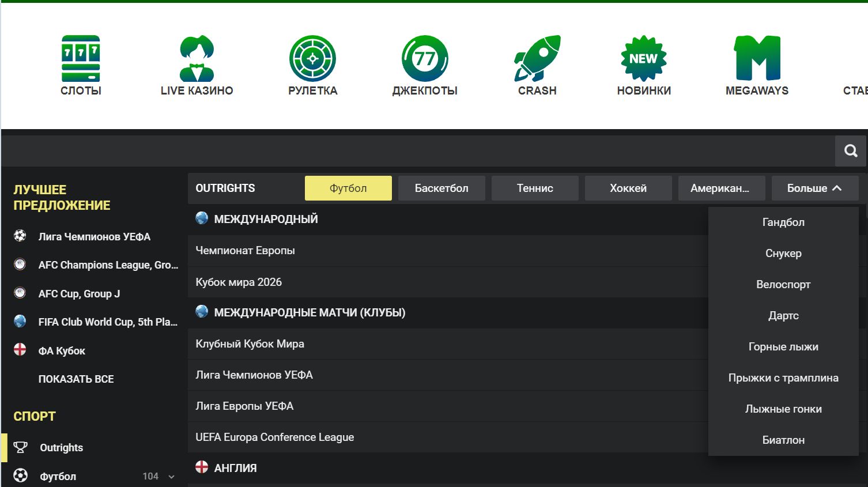Image resolution: width=868 pixels, height=487 pixels.
Task: Click the Слоты category label
Action: coord(81,90)
